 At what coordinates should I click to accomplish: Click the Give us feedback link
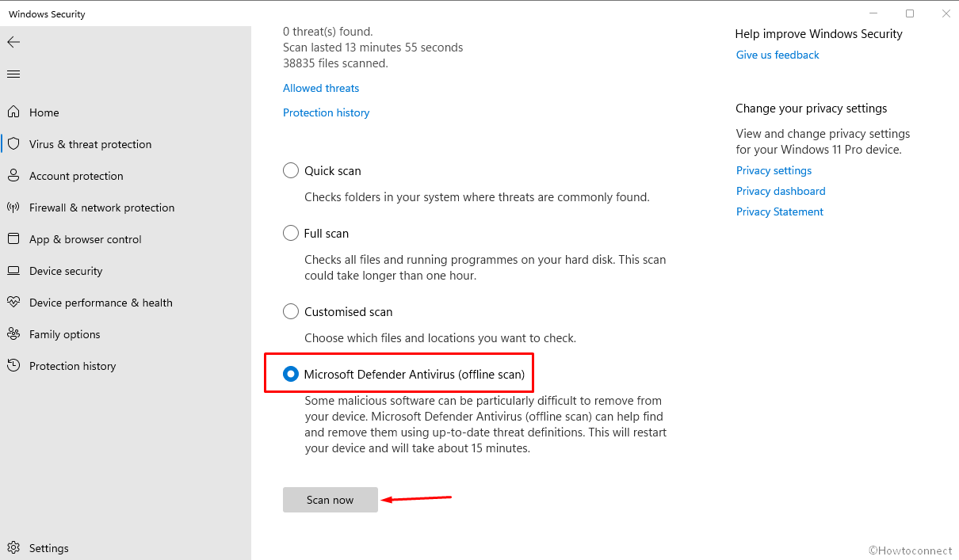point(778,55)
